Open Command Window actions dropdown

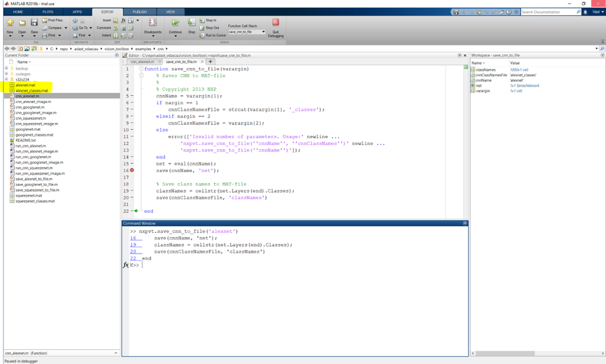465,223
